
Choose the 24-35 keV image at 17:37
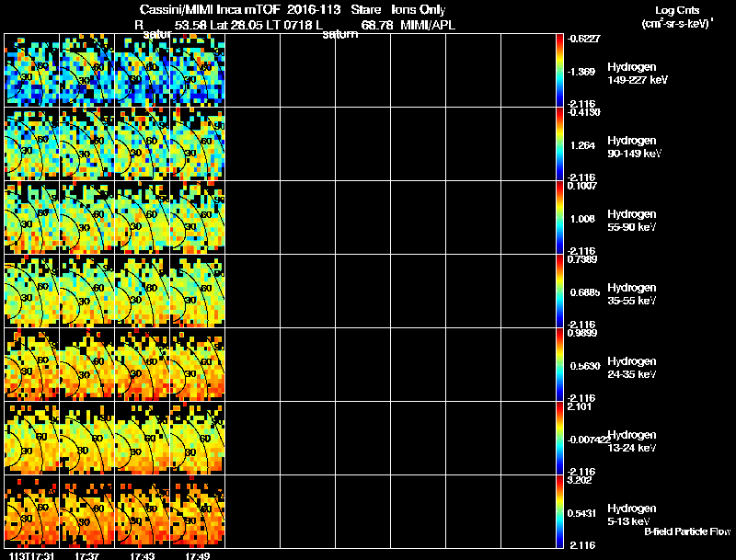pyautogui.click(x=86, y=365)
